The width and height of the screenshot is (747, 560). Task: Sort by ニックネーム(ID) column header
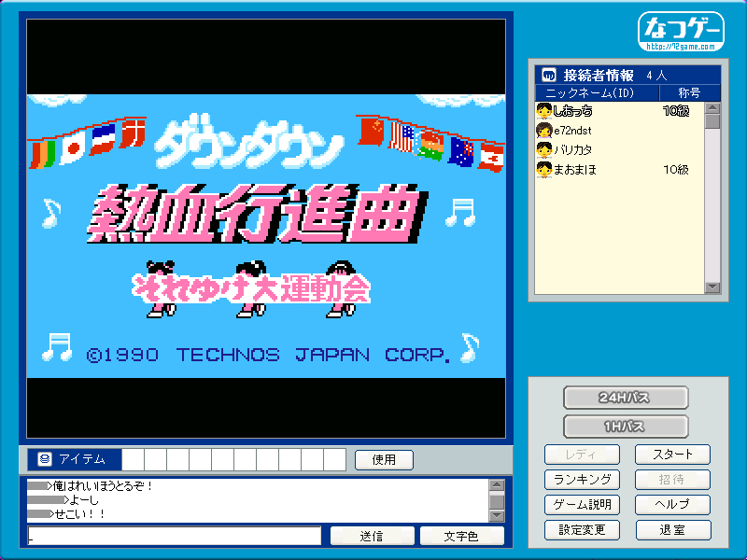(x=597, y=92)
